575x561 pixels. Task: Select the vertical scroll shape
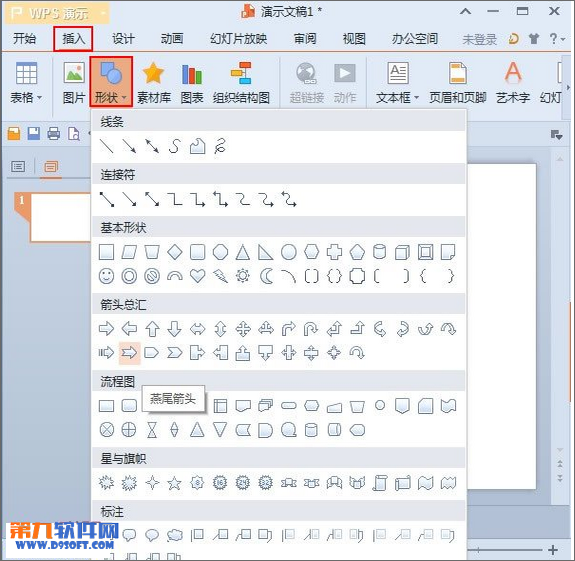pyautogui.click(x=380, y=483)
